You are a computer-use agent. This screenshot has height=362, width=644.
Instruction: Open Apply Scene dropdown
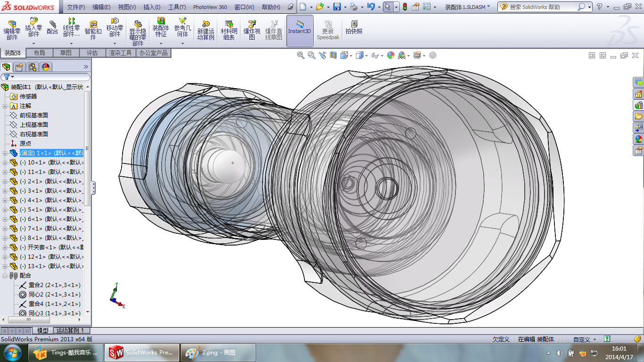pos(403,55)
